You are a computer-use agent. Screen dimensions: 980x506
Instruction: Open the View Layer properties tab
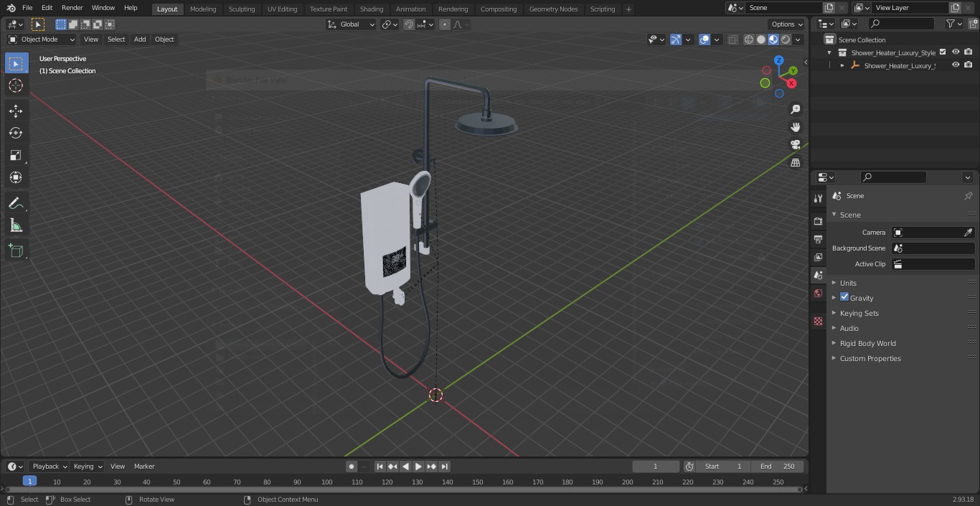818,257
